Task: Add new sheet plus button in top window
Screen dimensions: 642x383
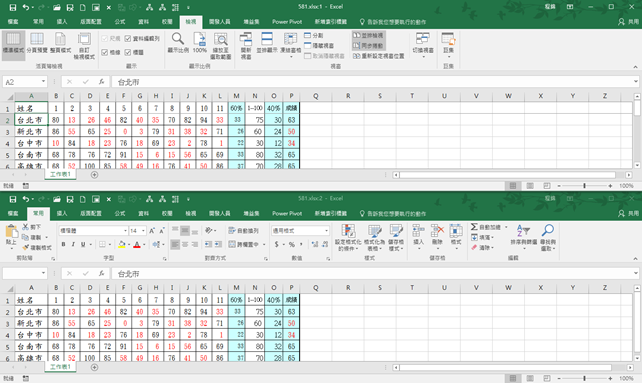Action: pyautogui.click(x=95, y=175)
